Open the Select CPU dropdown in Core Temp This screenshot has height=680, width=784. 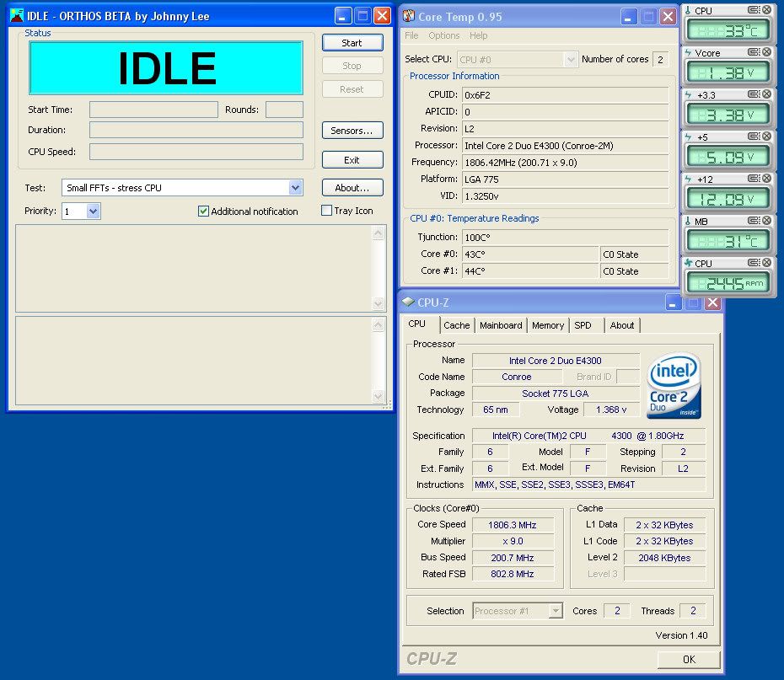click(570, 59)
